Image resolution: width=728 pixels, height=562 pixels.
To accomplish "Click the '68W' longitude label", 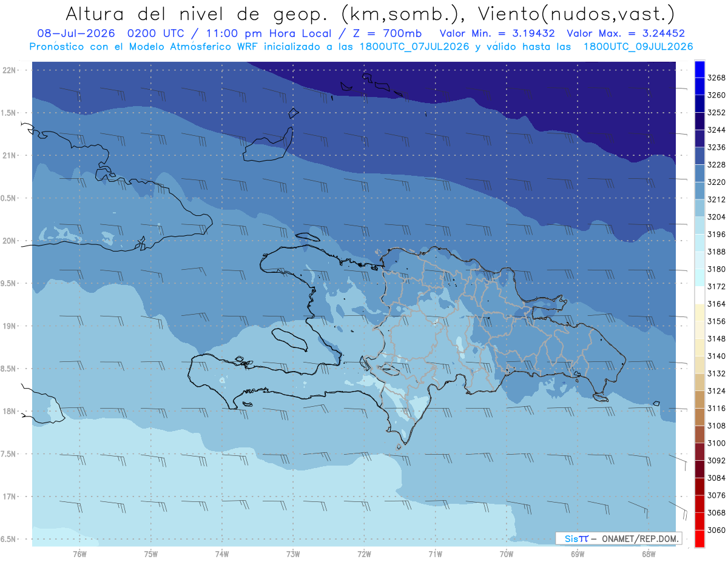I will (x=649, y=554).
